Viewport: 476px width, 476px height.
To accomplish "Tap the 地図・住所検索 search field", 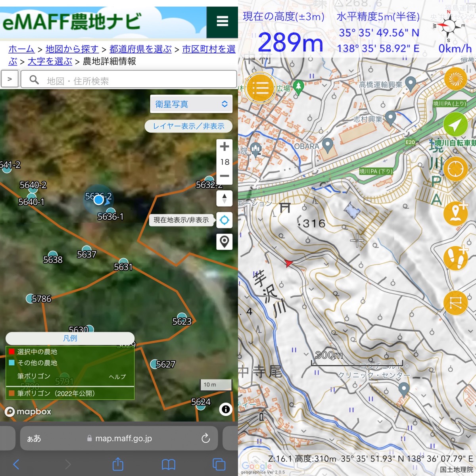I will [129, 81].
